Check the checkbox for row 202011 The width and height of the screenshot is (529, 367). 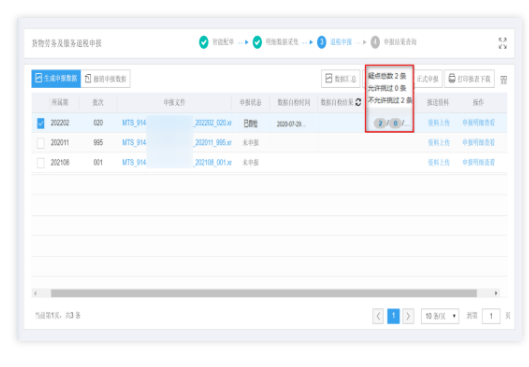point(40,143)
